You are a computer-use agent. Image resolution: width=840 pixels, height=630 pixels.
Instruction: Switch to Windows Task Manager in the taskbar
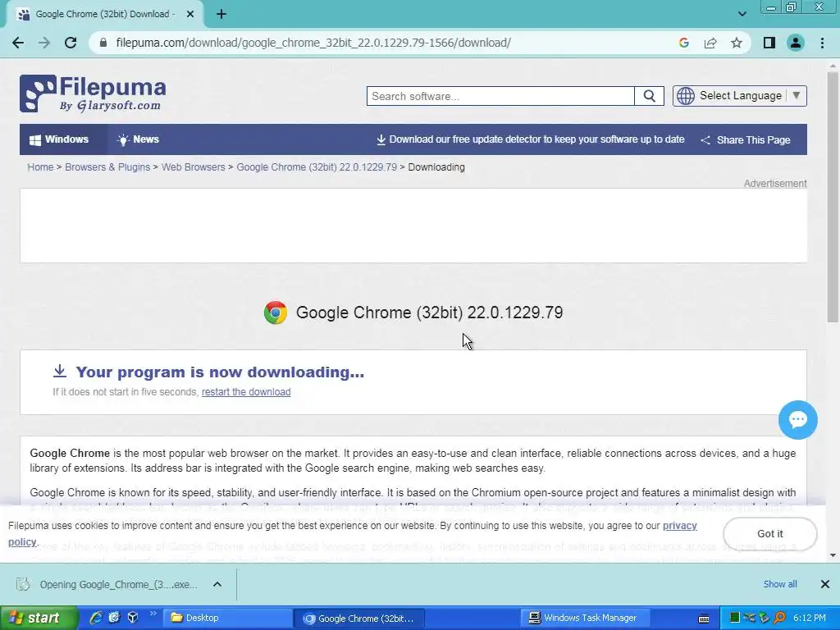(x=585, y=618)
